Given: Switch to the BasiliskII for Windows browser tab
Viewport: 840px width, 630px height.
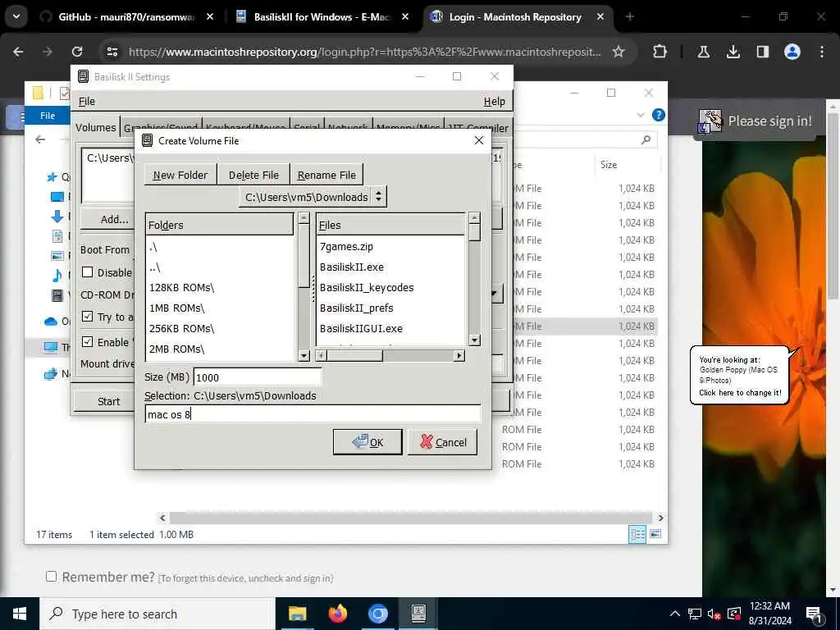Looking at the screenshot, I should coord(322,16).
